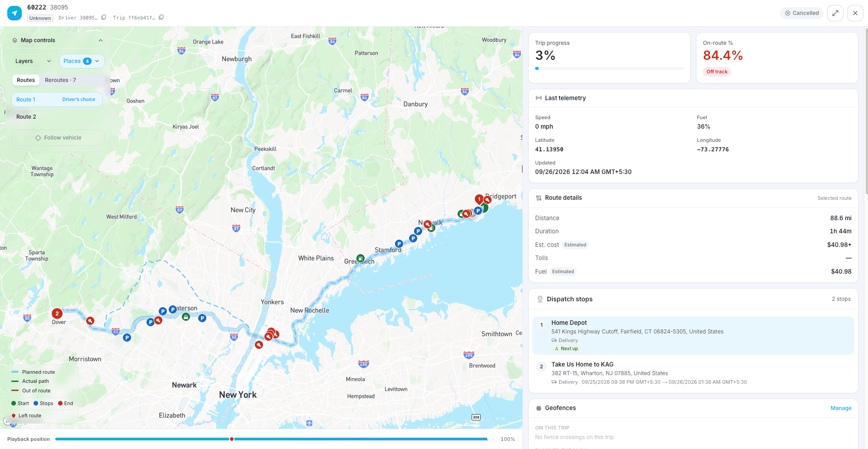Click the green fuel marker at Greenwich
Viewport: 868px width, 449px height.
pyautogui.click(x=361, y=258)
